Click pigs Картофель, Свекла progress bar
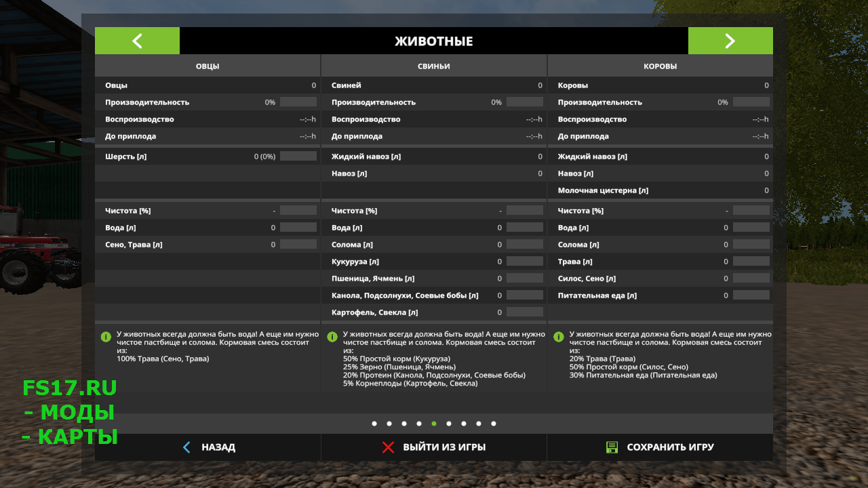The height and width of the screenshot is (488, 868). (525, 312)
